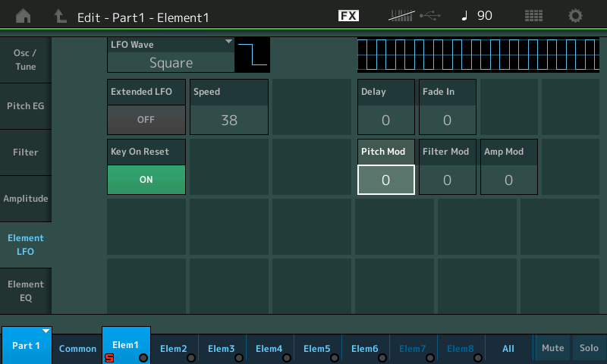Screen dimensions: 607x364
Task: Switch to the Filter tab
Action: [x=26, y=152]
